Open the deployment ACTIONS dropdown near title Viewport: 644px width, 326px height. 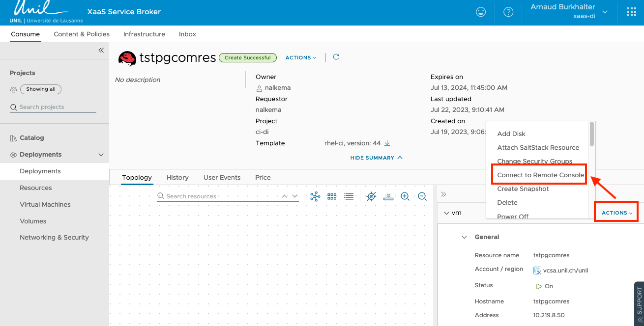tap(301, 57)
